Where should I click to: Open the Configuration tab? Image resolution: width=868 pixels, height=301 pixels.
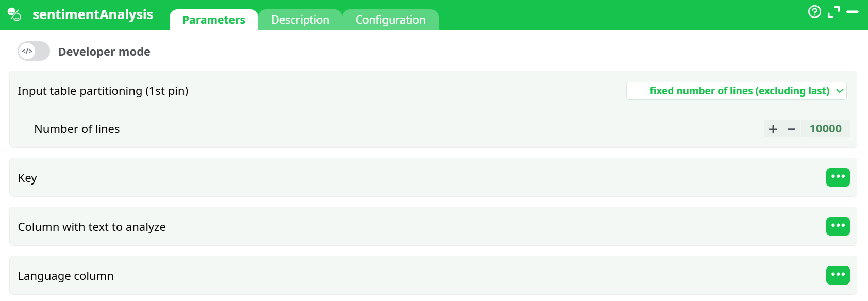(390, 20)
